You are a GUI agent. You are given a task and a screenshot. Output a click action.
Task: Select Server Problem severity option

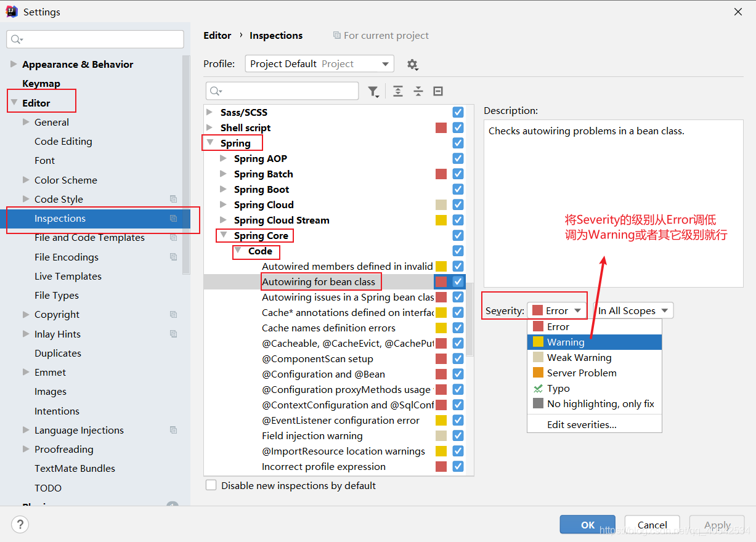595,373
